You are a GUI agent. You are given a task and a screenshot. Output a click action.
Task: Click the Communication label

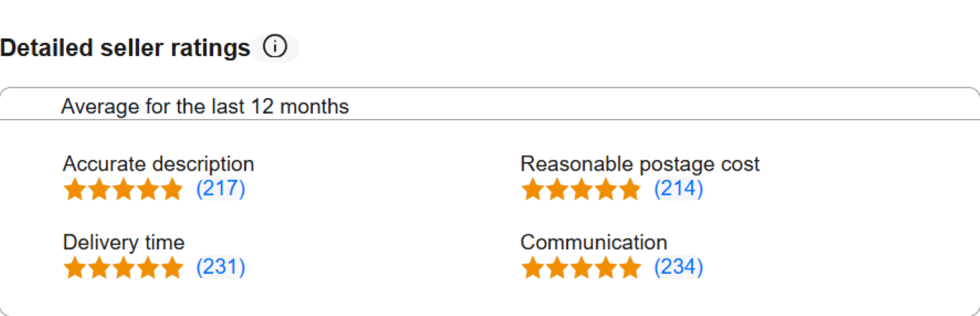point(593,242)
